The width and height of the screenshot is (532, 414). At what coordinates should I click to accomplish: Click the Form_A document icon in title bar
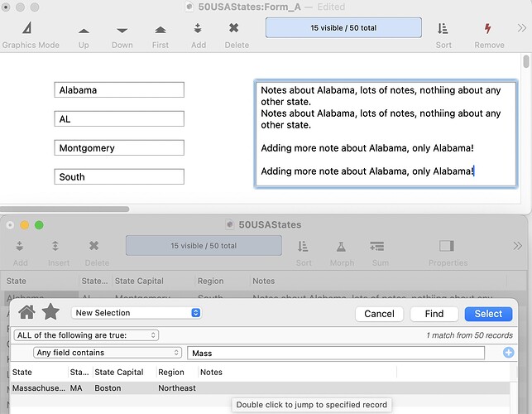tap(189, 7)
